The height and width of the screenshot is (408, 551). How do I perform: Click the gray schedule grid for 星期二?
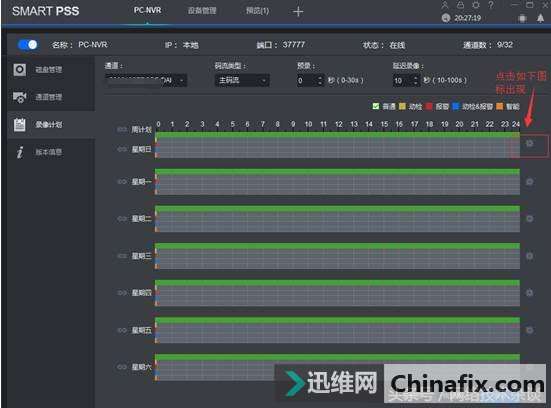coord(337,222)
